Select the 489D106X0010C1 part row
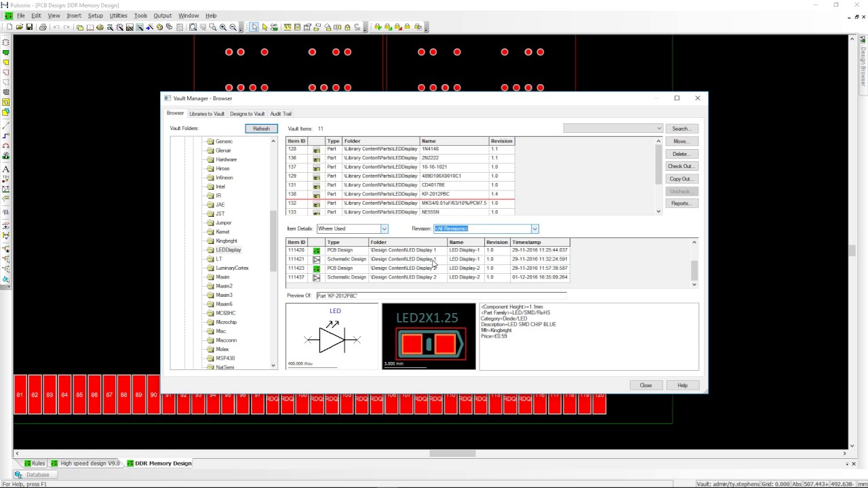The image size is (868, 488). click(400, 176)
